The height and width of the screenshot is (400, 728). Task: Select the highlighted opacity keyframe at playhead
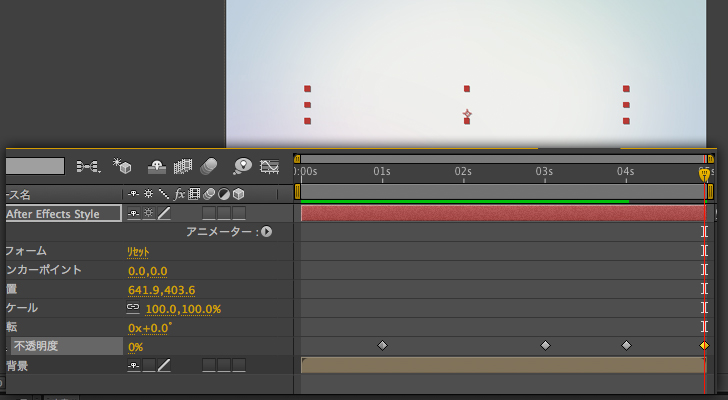[704, 345]
